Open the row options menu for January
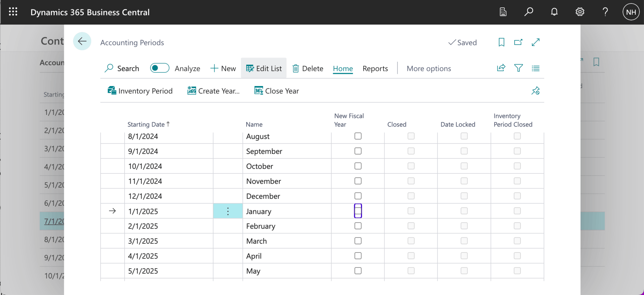 pyautogui.click(x=228, y=211)
